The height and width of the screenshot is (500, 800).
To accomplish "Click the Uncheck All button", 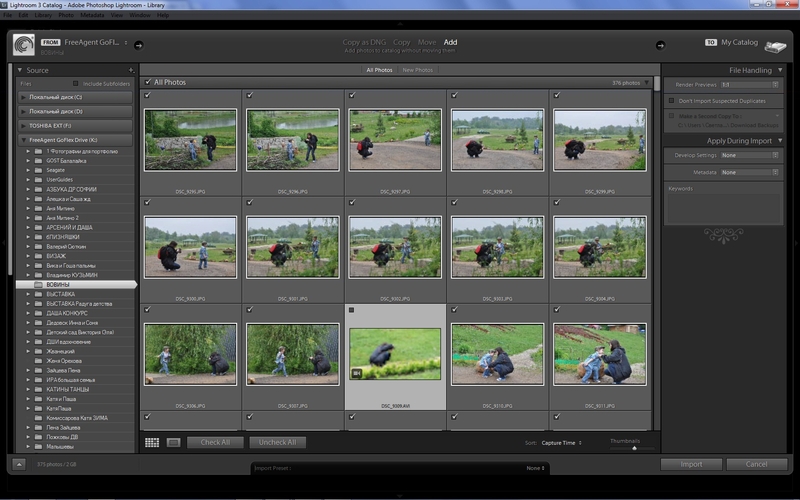I will click(x=277, y=442).
